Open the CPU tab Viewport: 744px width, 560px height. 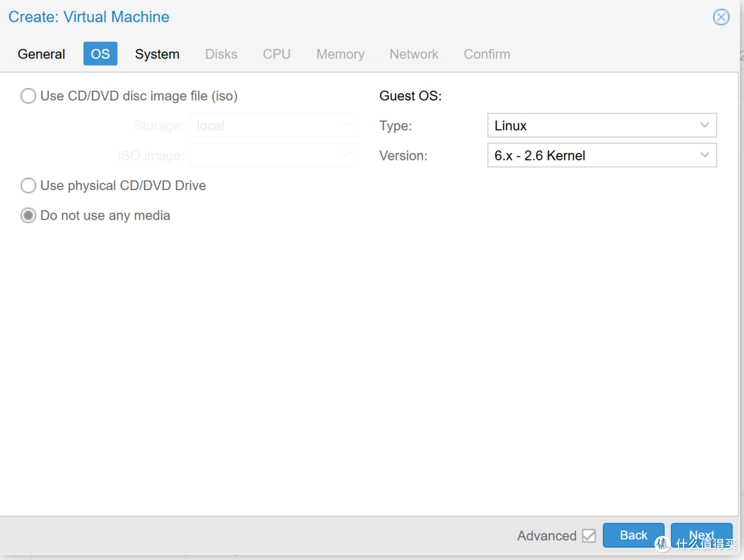[277, 54]
